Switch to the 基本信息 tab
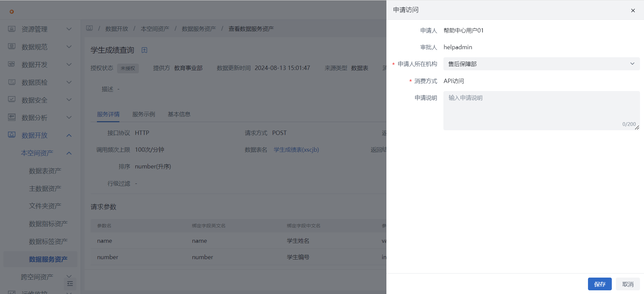The height and width of the screenshot is (294, 644). 179,114
